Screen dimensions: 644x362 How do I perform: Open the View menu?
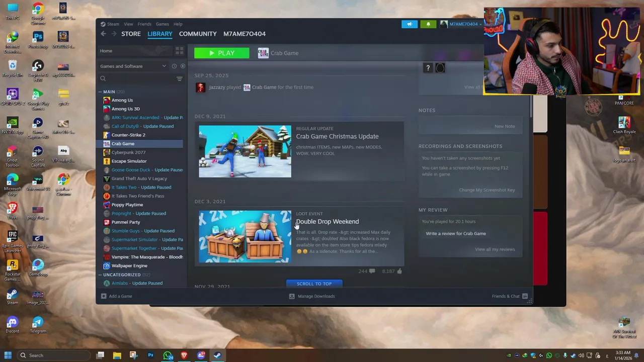tap(128, 24)
